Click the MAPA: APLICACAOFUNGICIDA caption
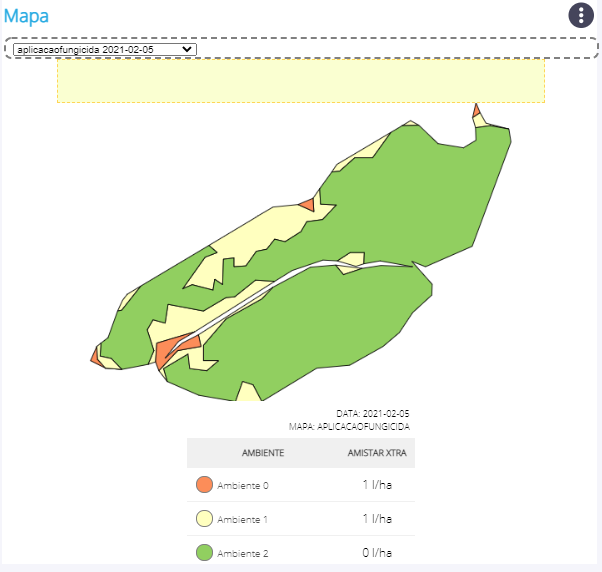 coord(349,427)
